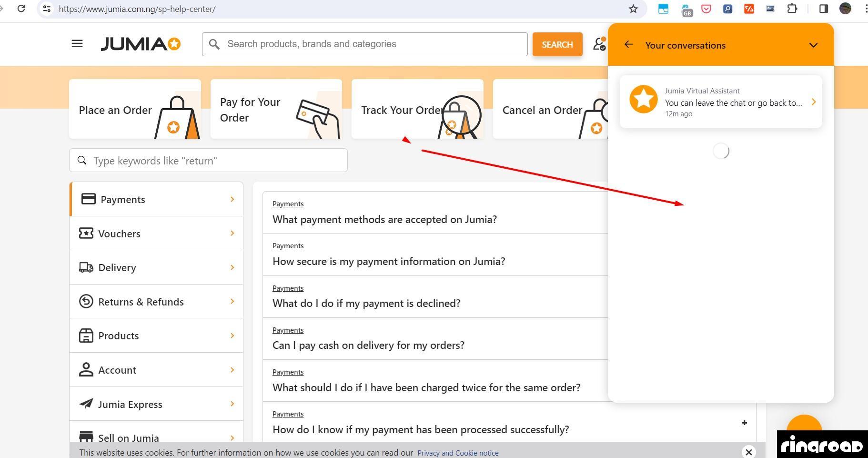The width and height of the screenshot is (868, 458).
Task: Reload the page
Action: [21, 9]
